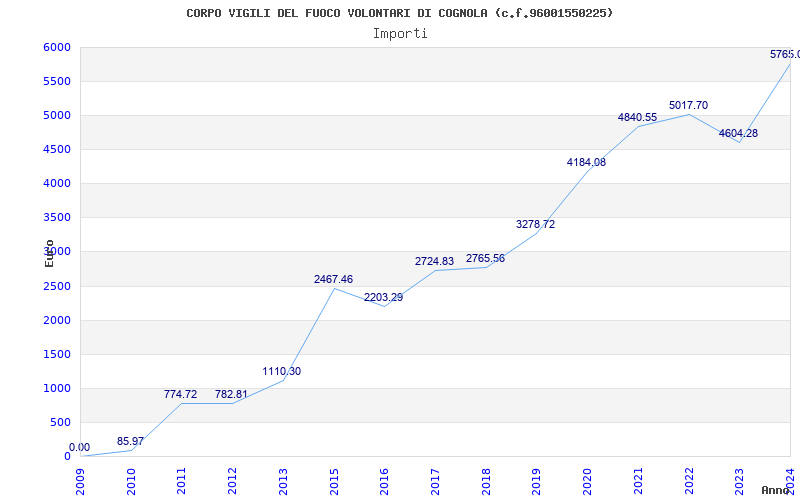Image resolution: width=800 pixels, height=500 pixels.
Task: Click the year 2015 axis label
Action: coord(334,482)
